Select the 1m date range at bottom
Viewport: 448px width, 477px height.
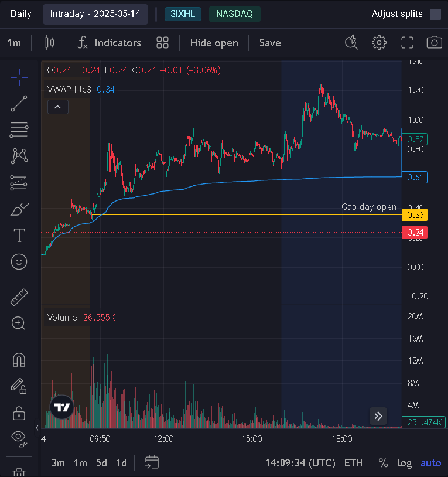(80, 463)
